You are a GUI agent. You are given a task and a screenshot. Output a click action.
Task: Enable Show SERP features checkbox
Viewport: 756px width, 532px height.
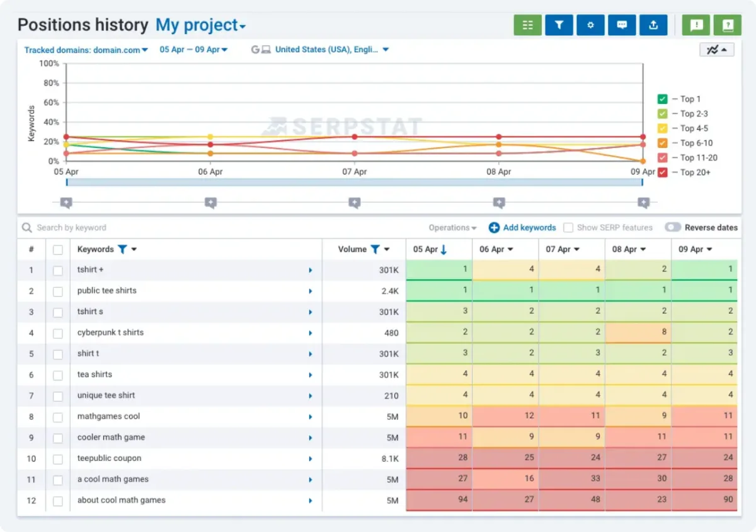coord(568,227)
